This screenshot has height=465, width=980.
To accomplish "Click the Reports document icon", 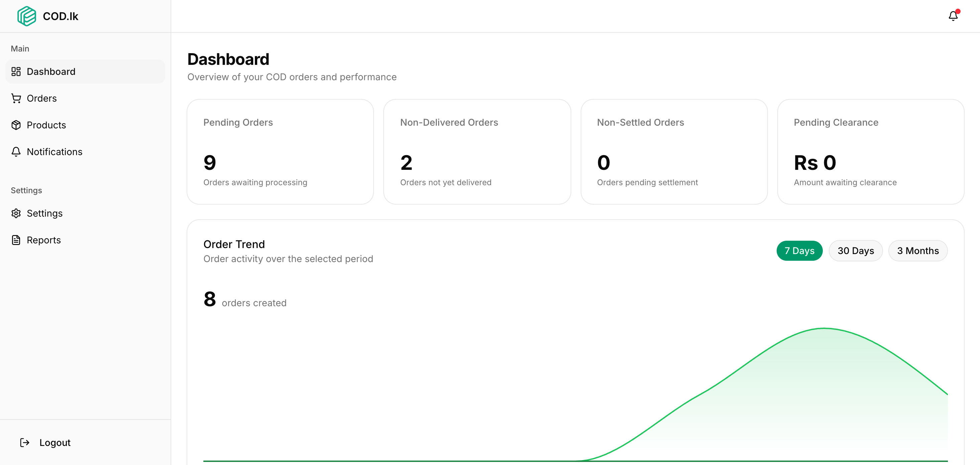I will pos(16,240).
